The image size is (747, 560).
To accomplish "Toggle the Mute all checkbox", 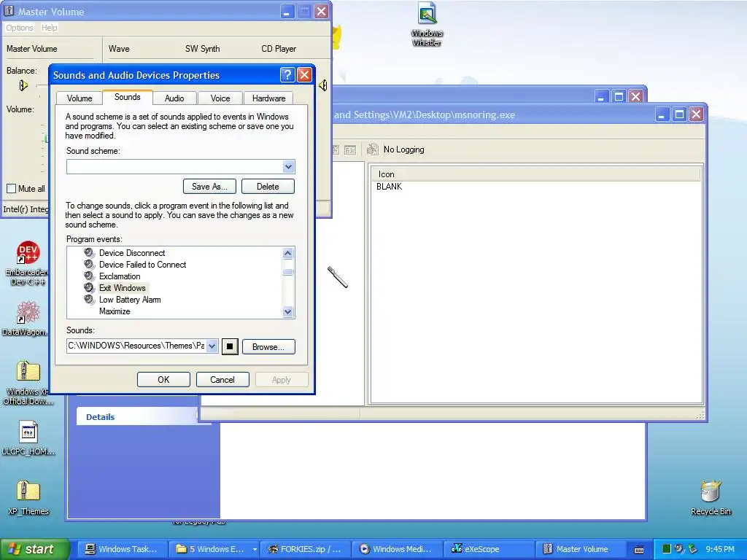I will coord(12,189).
